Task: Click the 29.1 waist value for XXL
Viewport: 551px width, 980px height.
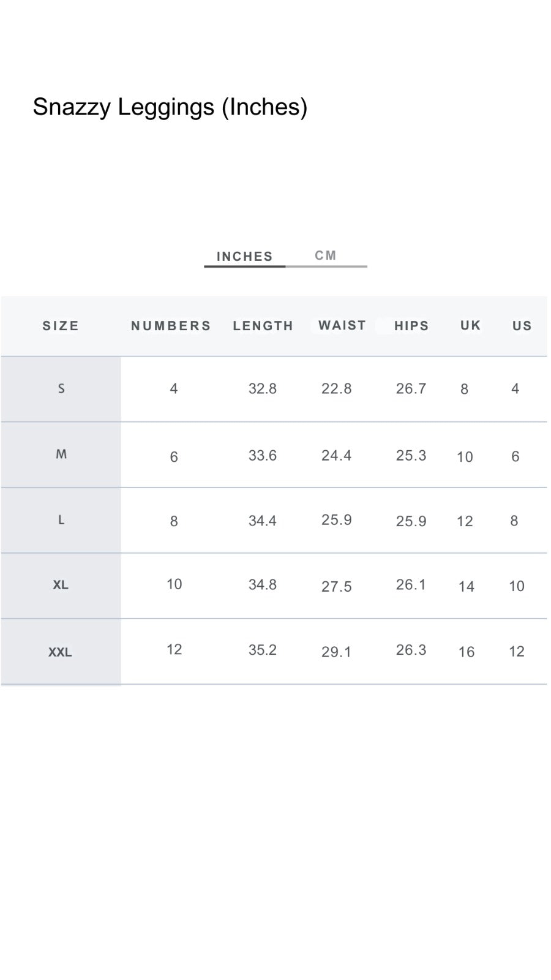Action: coord(337,652)
